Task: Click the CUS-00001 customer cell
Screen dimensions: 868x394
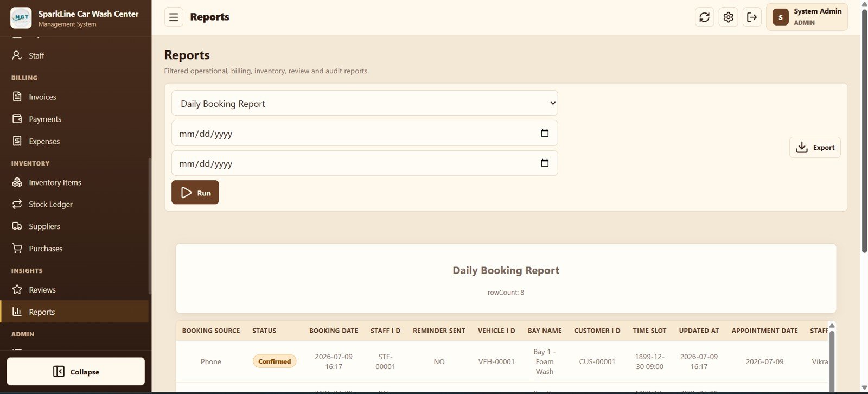Action: (597, 361)
